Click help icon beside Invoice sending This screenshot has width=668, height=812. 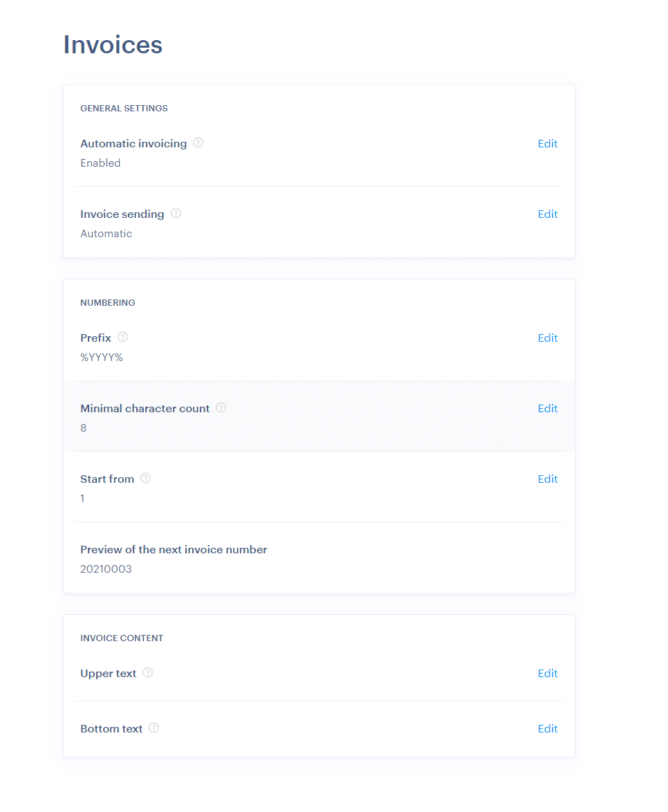(176, 213)
